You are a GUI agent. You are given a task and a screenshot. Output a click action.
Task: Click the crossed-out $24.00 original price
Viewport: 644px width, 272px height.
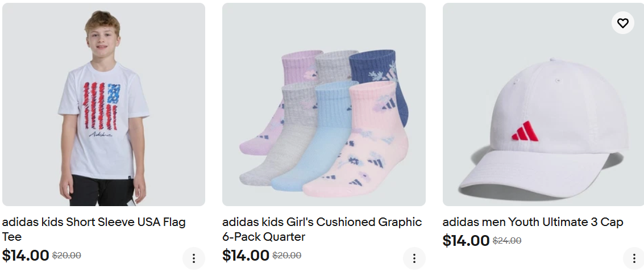coord(507,241)
